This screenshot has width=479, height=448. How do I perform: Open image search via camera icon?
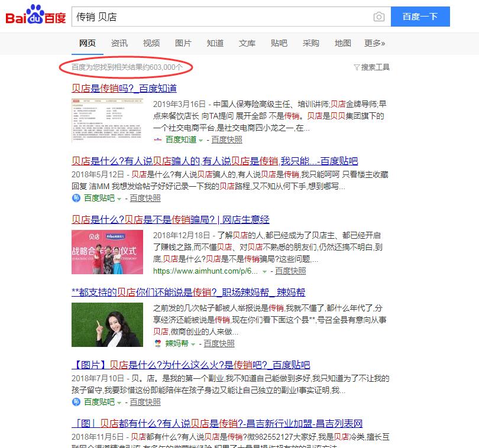click(379, 17)
